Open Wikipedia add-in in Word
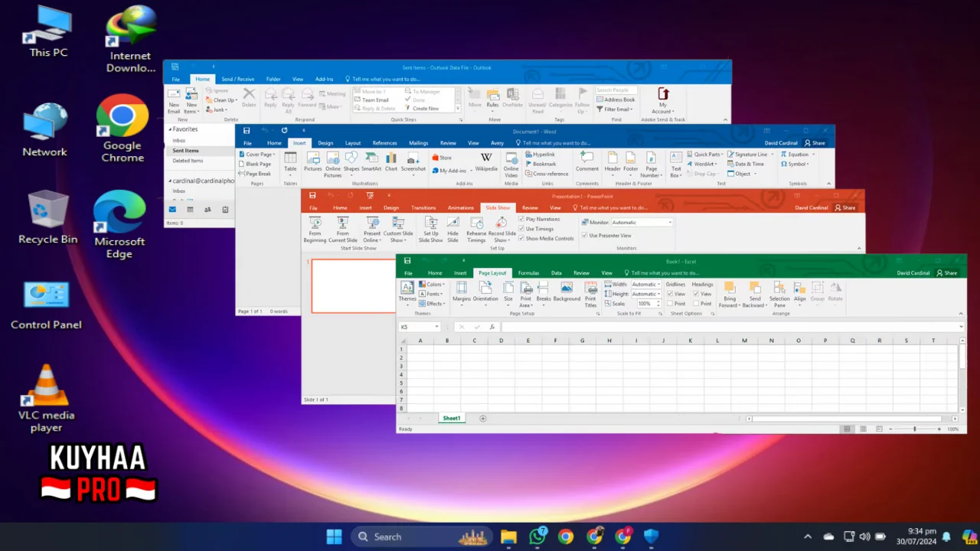The height and width of the screenshot is (551, 980). click(486, 161)
